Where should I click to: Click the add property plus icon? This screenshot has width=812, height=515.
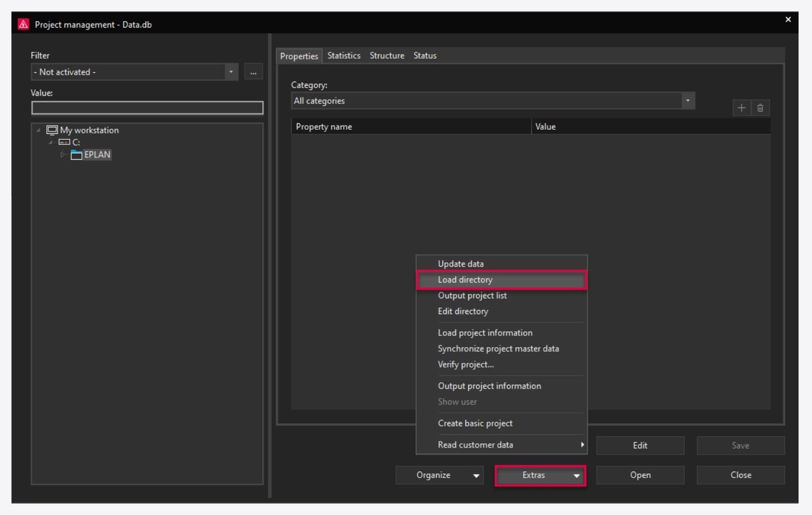743,107
